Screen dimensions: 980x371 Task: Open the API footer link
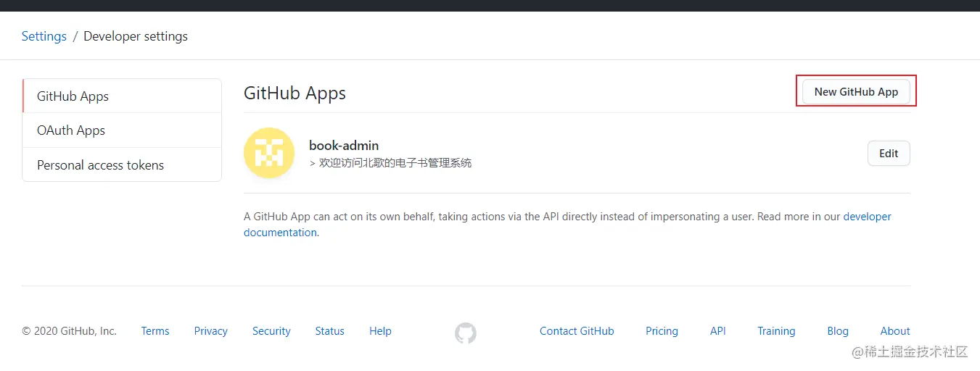point(718,331)
